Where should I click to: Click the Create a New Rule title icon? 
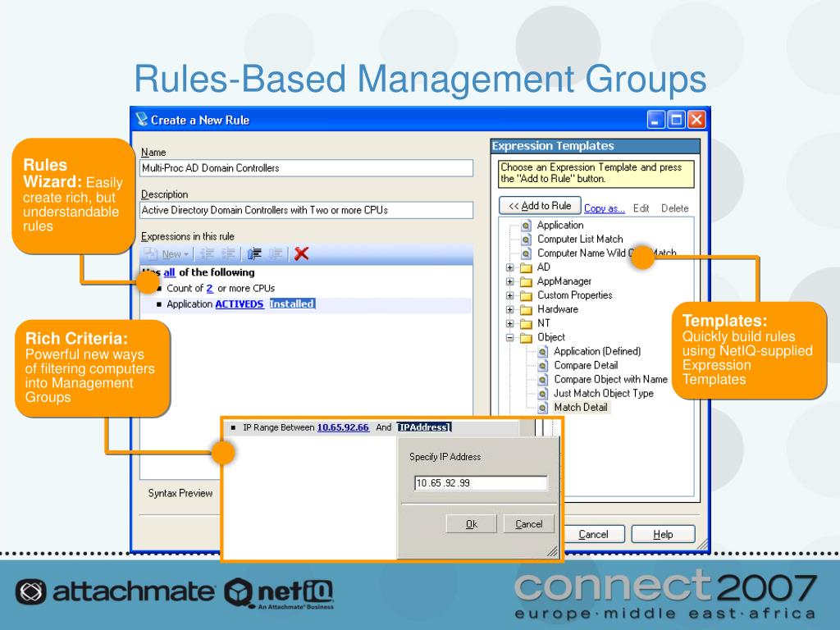[x=141, y=119]
